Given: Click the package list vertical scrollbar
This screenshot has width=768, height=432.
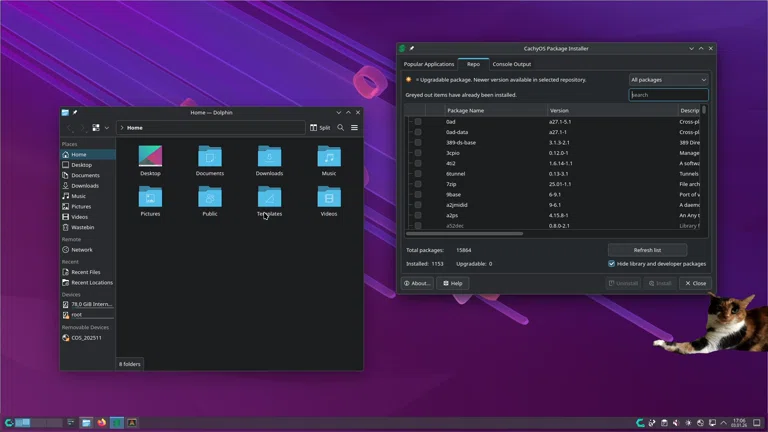Looking at the screenshot, I should click(x=704, y=110).
